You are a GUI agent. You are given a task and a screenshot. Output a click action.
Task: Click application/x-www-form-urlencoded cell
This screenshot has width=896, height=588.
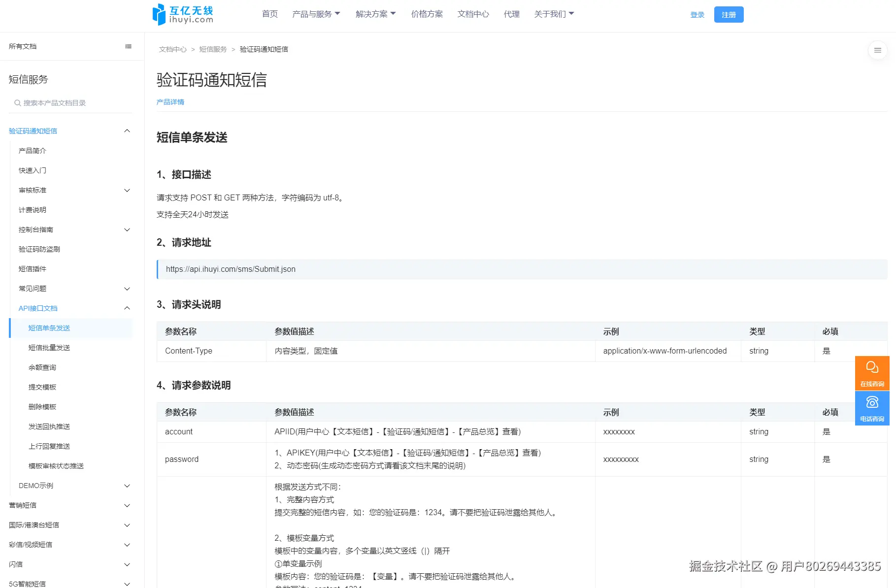coord(668,351)
